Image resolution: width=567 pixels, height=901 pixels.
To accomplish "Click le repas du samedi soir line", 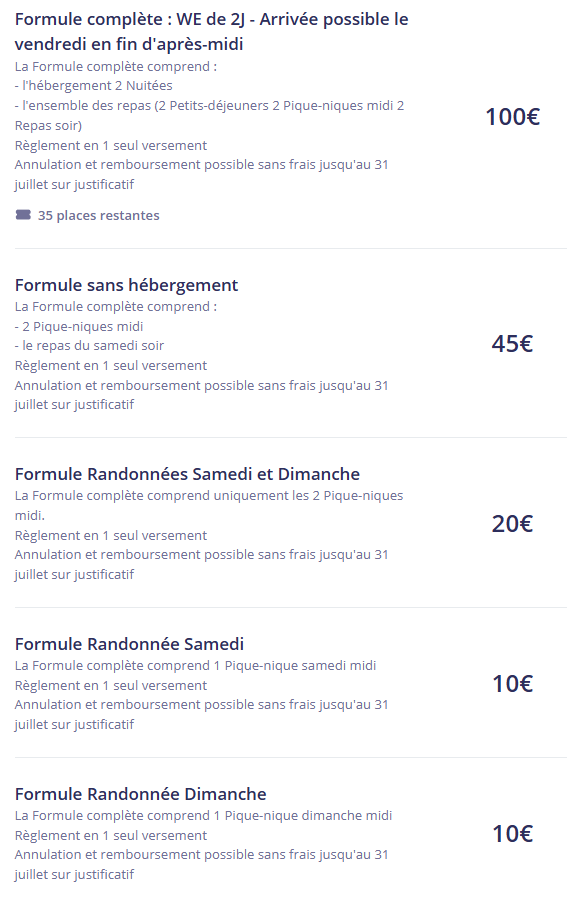I will tap(90, 346).
